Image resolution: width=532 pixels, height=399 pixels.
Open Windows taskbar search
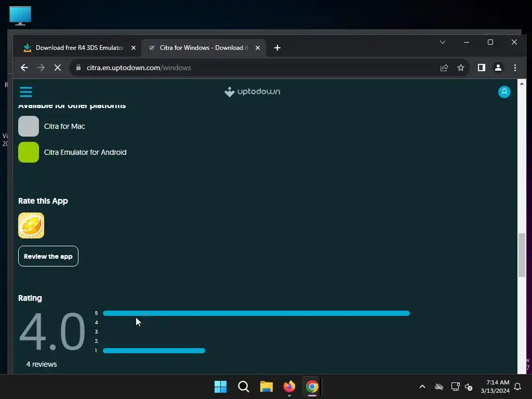click(243, 387)
